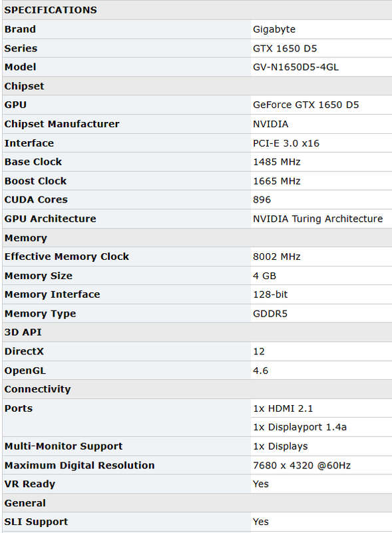Click the Multi-Monitor Support label

(x=63, y=446)
